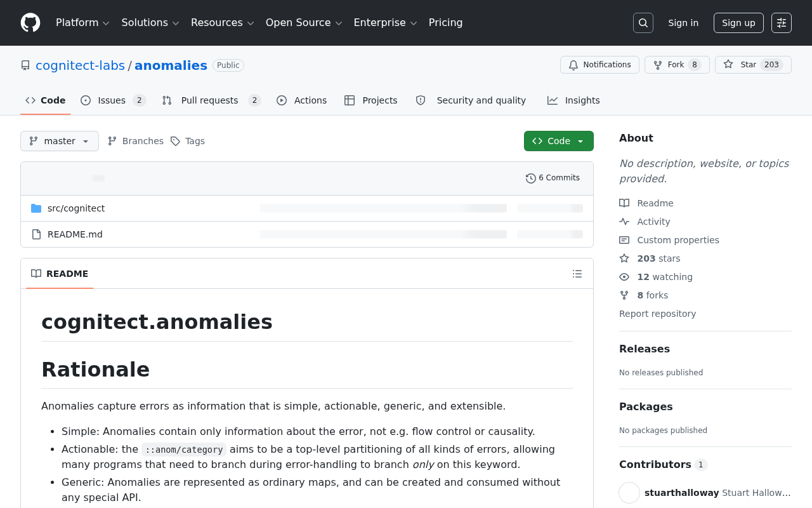Select the README tab header
This screenshot has width=812, height=508.
click(x=60, y=274)
